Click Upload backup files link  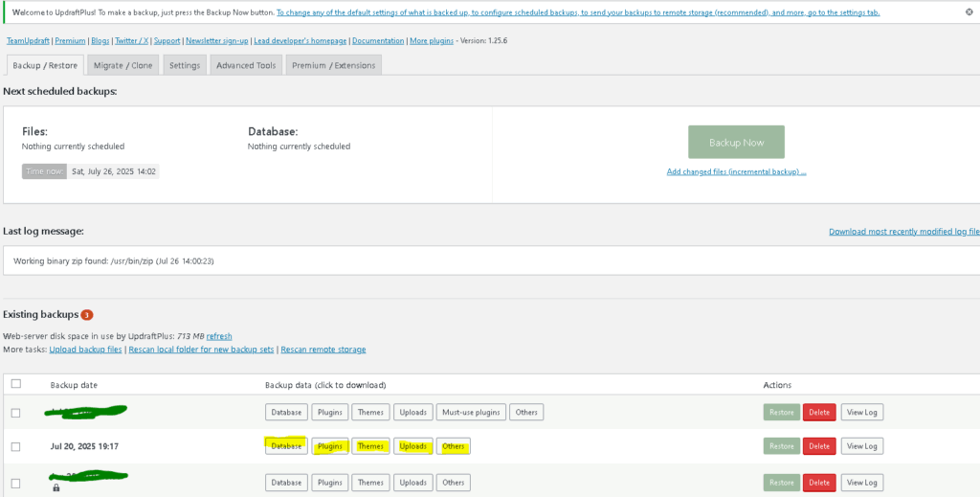[x=85, y=350]
